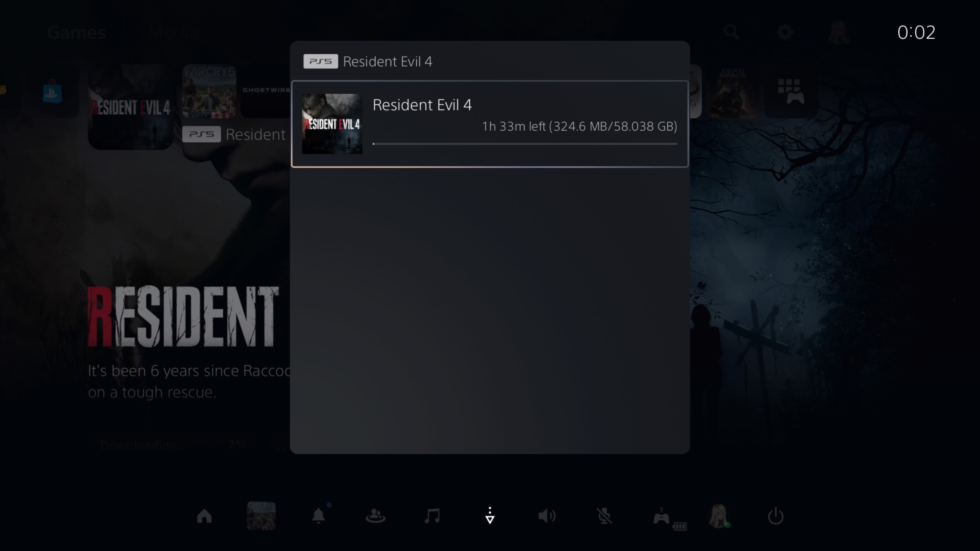
Task: Open PlayStation Store tile on home row
Action: (x=53, y=91)
